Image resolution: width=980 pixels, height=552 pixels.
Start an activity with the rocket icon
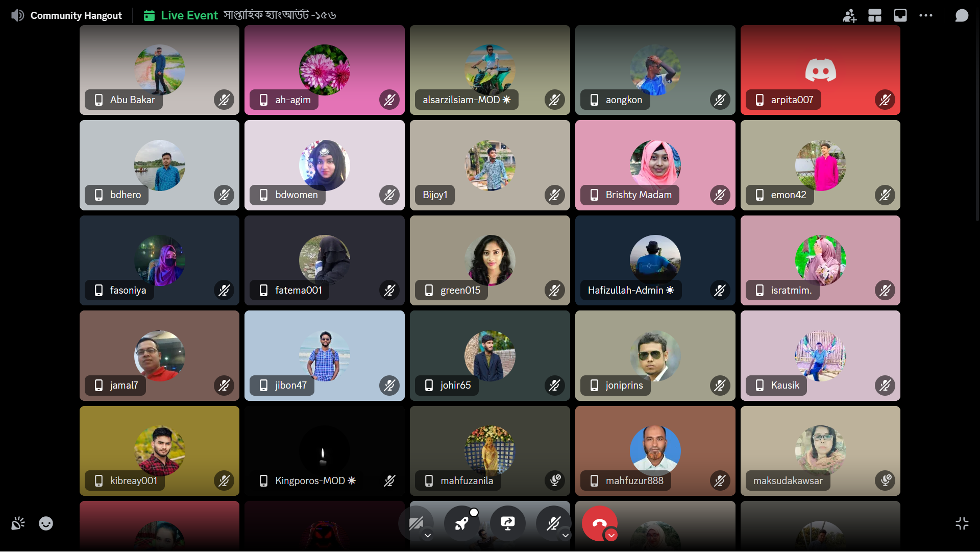[x=462, y=523]
